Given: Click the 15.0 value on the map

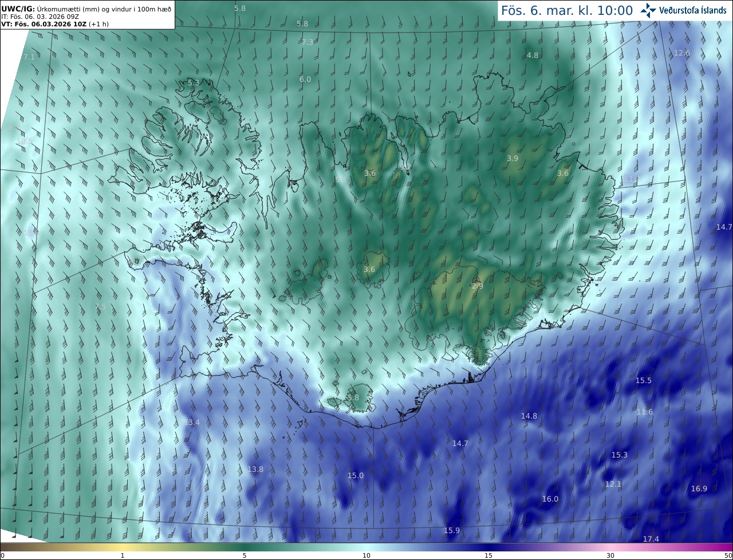Looking at the screenshot, I should coord(356,476).
